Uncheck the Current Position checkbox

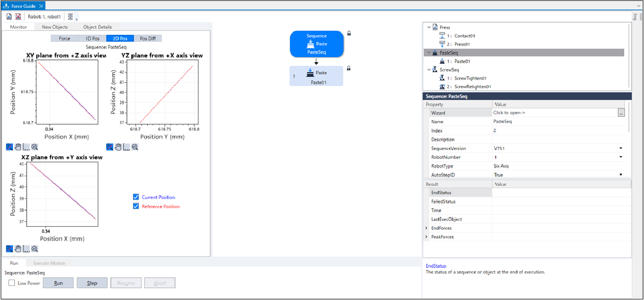coord(136,197)
